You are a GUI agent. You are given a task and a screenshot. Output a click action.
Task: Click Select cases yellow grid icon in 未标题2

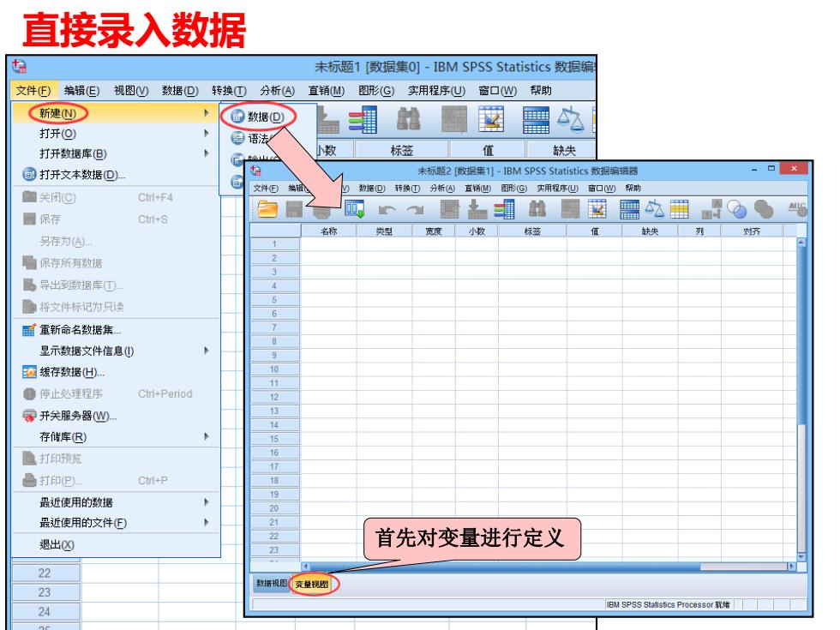(679, 209)
